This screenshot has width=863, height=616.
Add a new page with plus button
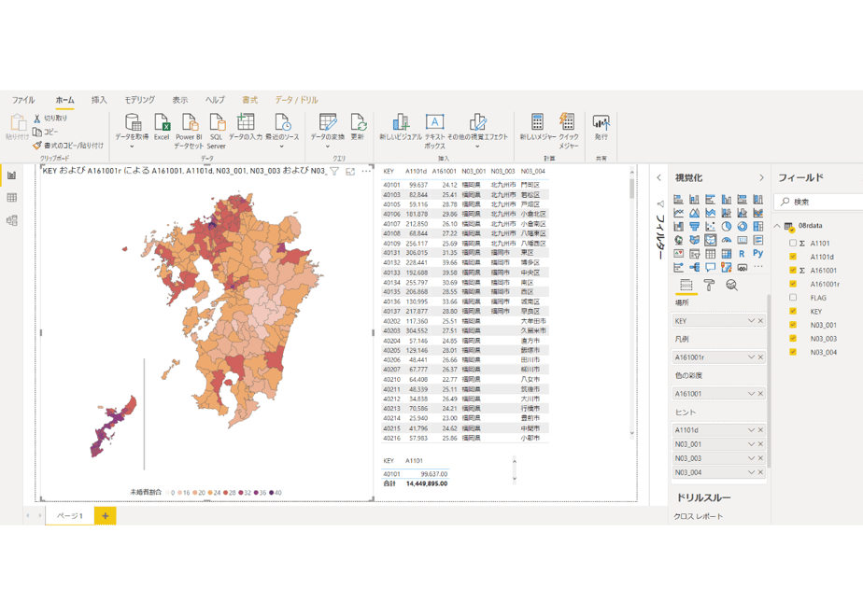[106, 516]
